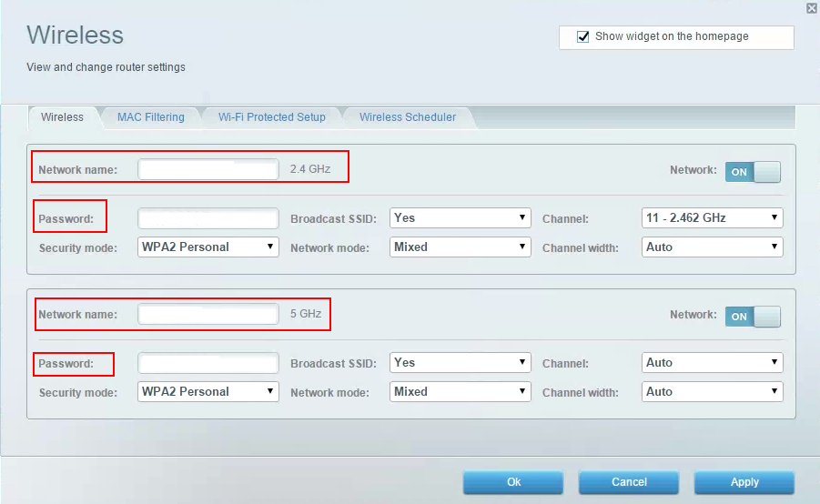Turn off the 2.4 GHz network switch
The image size is (820, 504).
pos(752,172)
